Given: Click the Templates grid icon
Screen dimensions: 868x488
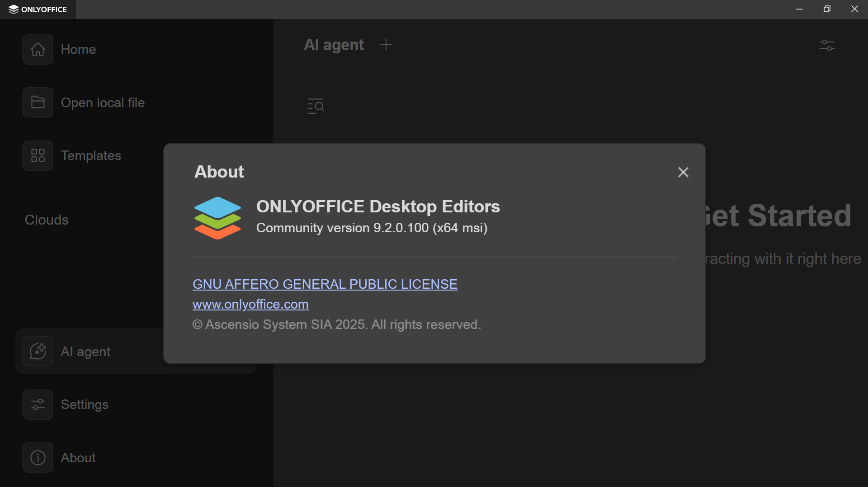Looking at the screenshot, I should (x=38, y=155).
